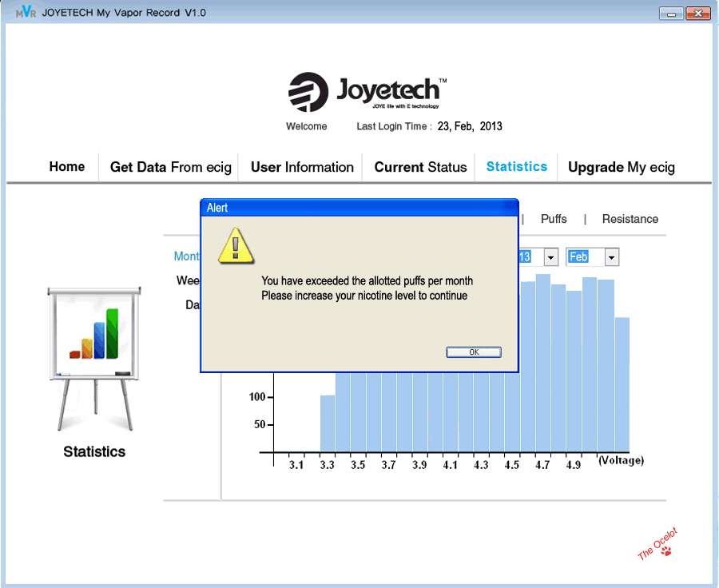This screenshot has height=588, width=719.
Task: Click the MVR app icon in title bar
Action: pos(26,12)
